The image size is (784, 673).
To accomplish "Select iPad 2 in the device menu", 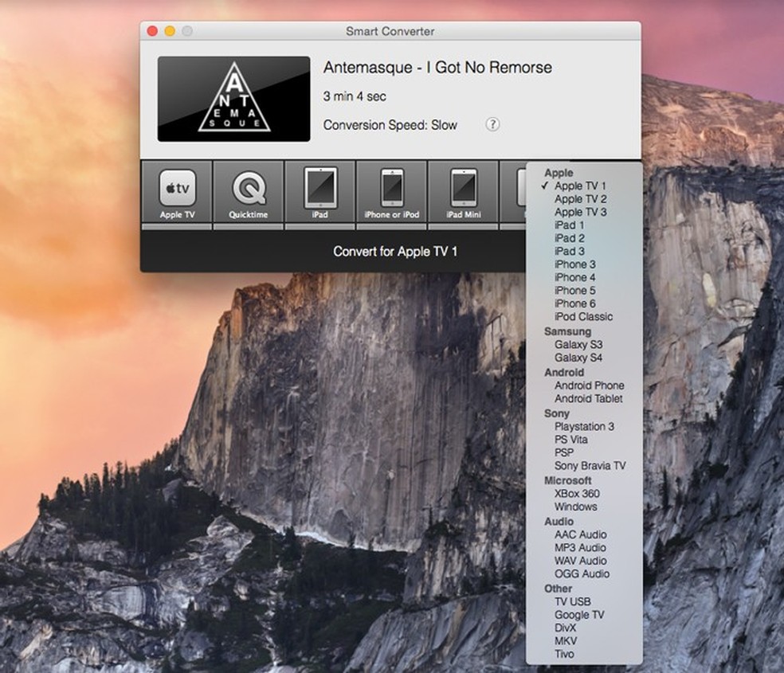I will point(584,238).
